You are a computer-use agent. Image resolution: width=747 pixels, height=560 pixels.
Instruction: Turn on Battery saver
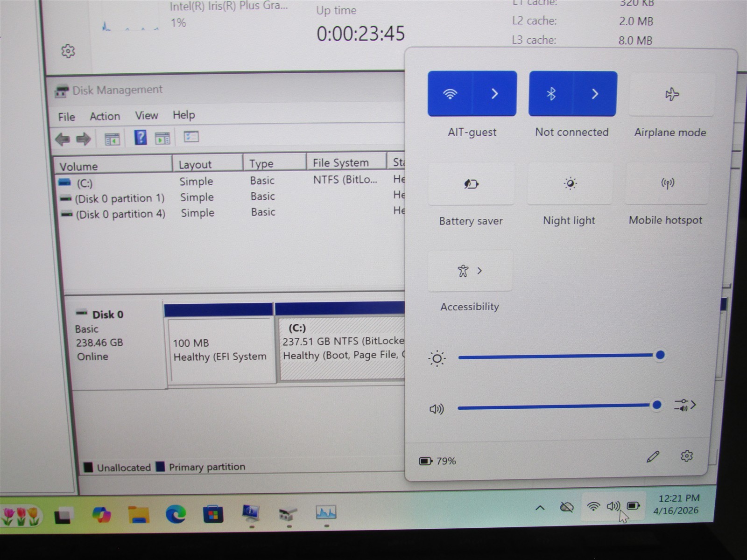click(471, 183)
